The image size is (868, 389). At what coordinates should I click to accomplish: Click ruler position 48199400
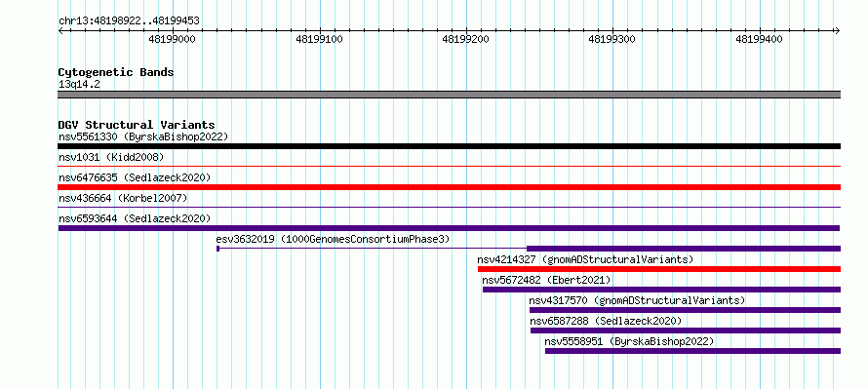click(x=759, y=39)
